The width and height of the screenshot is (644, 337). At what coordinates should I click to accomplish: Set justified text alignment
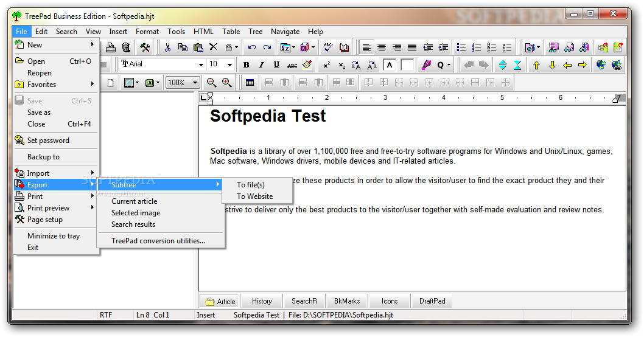tap(412, 47)
